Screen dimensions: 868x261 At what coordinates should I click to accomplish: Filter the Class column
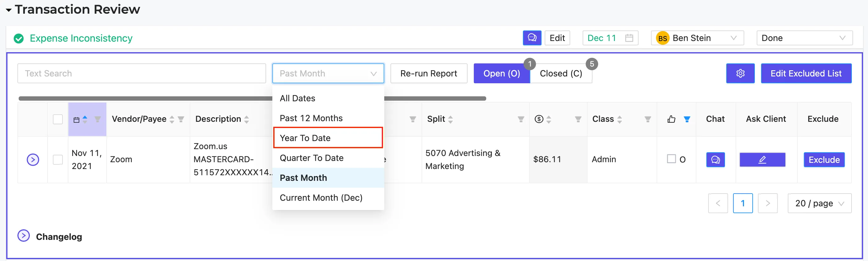(648, 119)
